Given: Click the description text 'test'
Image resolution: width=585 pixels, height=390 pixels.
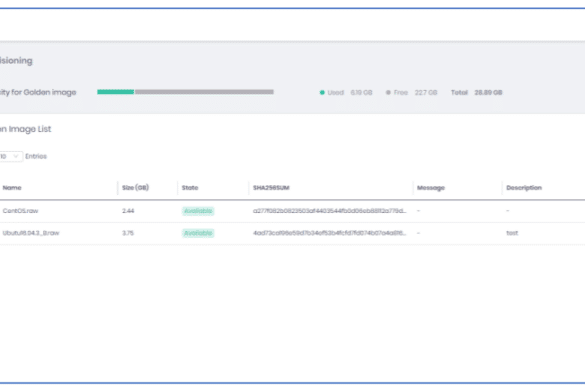Looking at the screenshot, I should click(512, 233).
